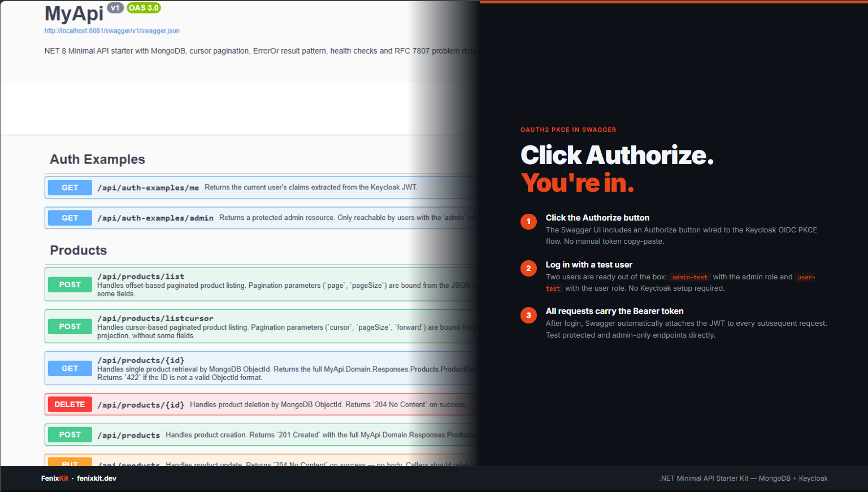Screen dimensions: 868x492
Task: Click the POST badge for /api/products creation
Action: (x=70, y=435)
